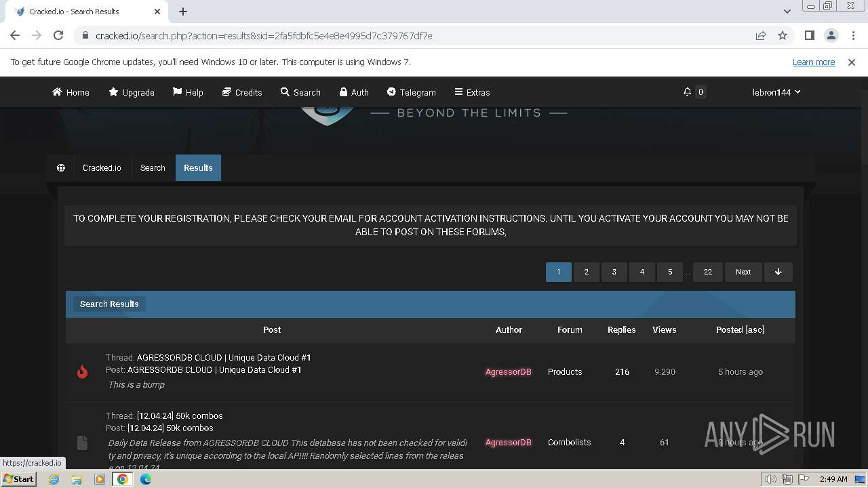The height and width of the screenshot is (488, 868).
Task: Open the Combolists forum link
Action: point(569,442)
